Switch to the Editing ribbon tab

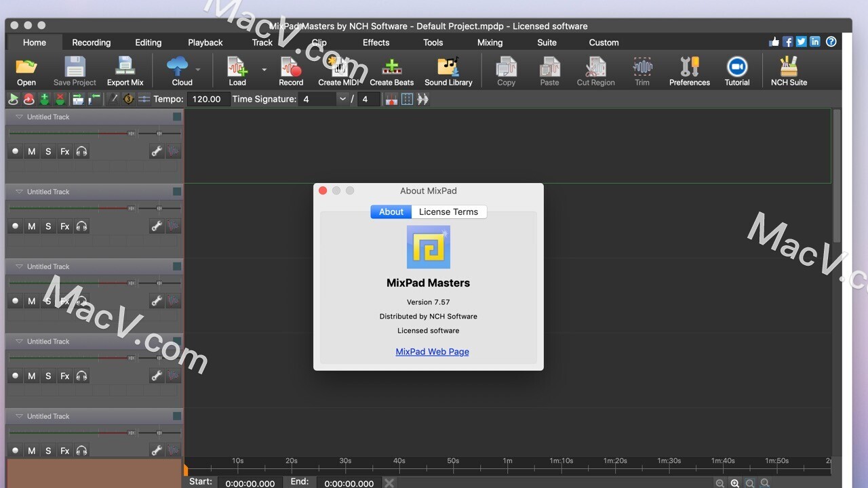pyautogui.click(x=148, y=42)
